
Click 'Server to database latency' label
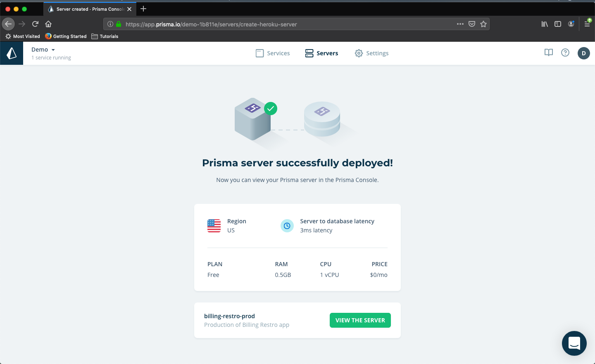(337, 221)
